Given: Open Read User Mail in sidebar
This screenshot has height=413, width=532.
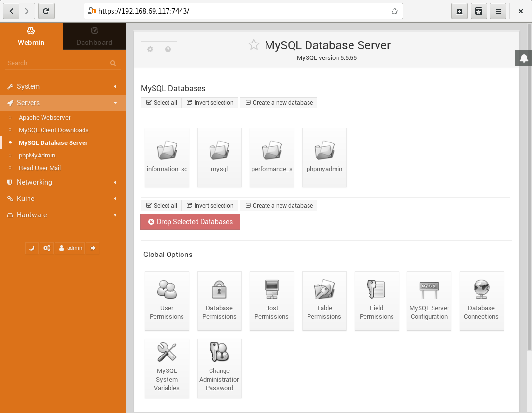Looking at the screenshot, I should (x=40, y=168).
